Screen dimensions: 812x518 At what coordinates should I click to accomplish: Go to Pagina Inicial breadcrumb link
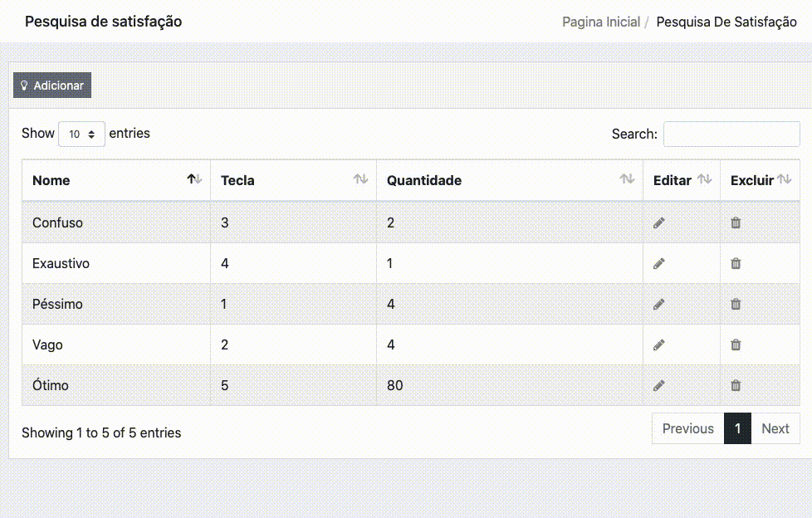coord(600,22)
